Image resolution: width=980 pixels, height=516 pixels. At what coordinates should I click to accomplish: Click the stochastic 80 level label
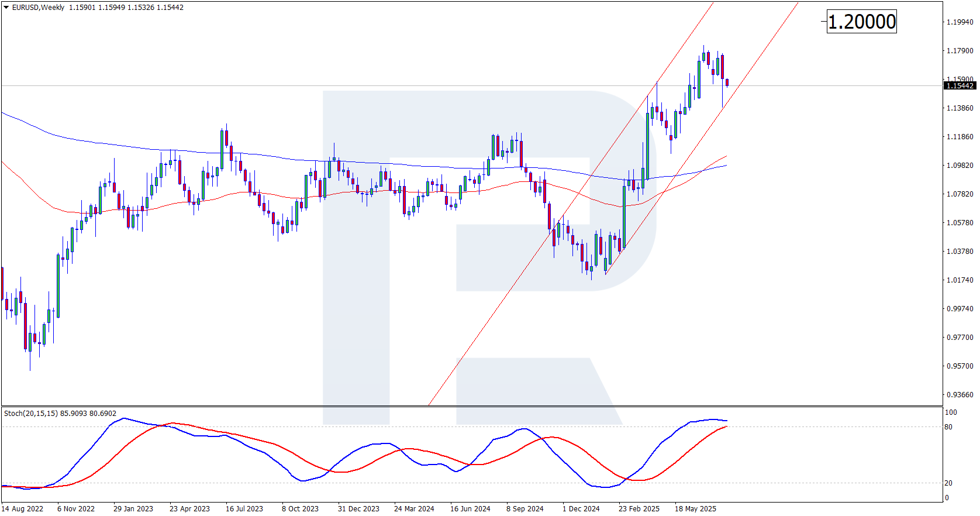(x=948, y=427)
